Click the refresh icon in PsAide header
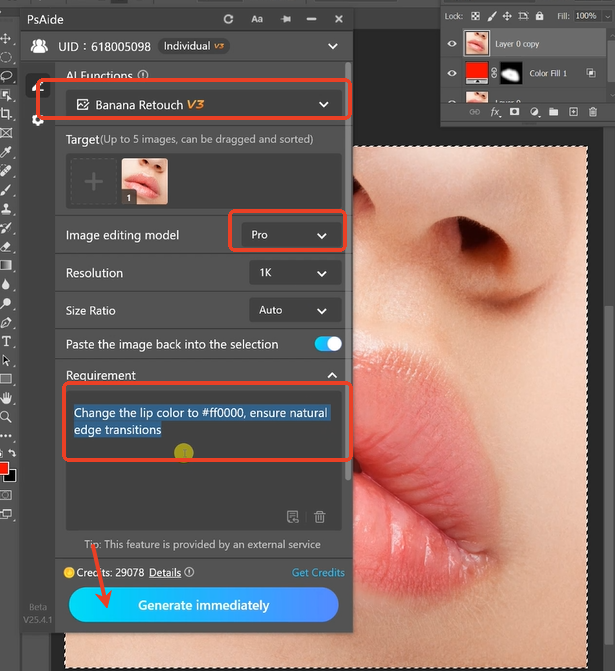 [x=229, y=19]
